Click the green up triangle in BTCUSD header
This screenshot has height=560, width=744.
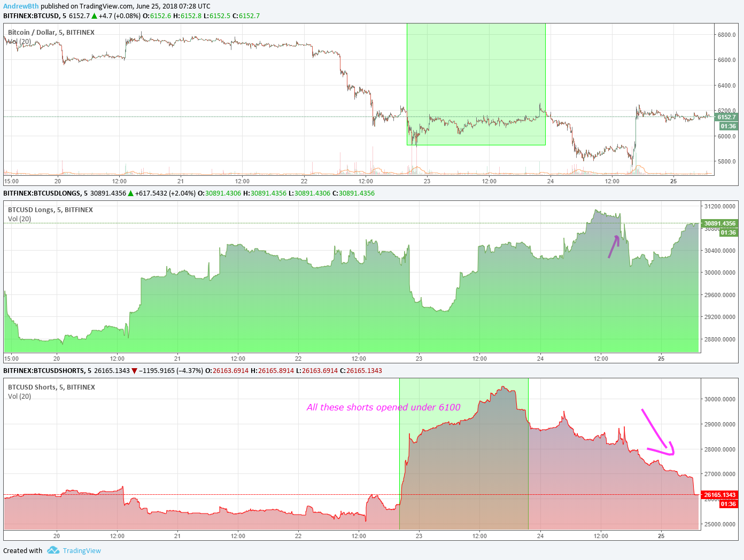coord(94,15)
